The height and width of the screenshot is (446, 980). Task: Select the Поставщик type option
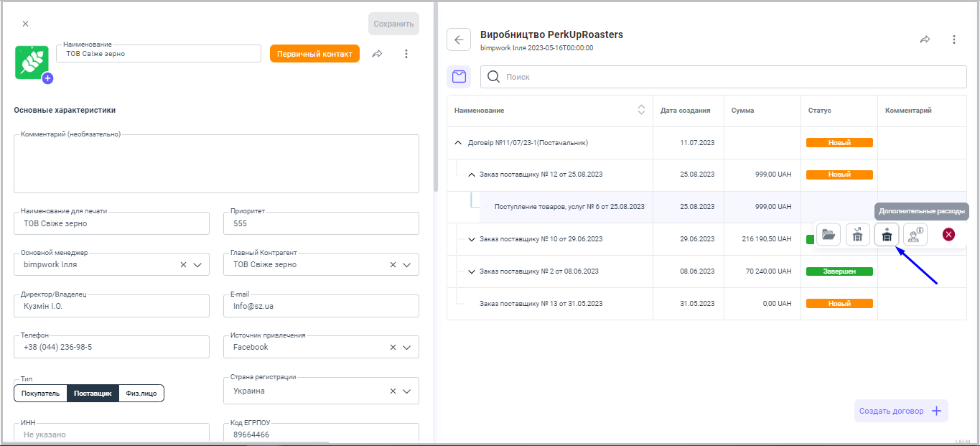click(93, 394)
